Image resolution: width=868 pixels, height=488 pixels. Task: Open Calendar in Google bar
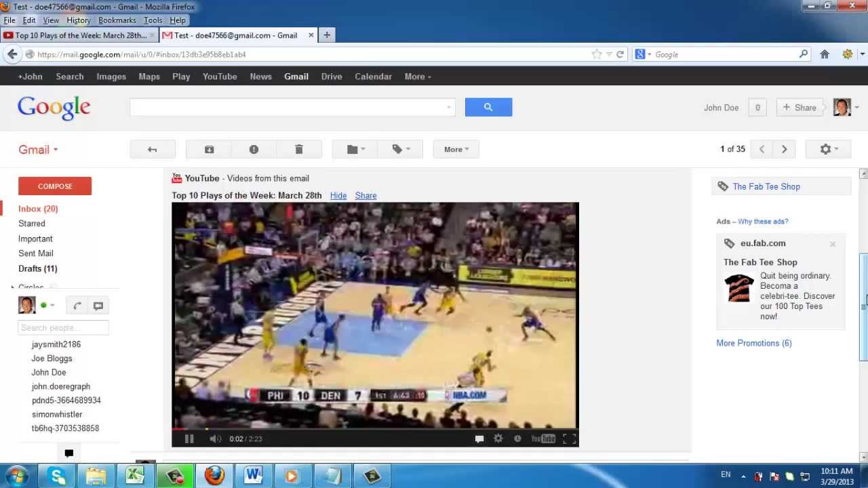[374, 77]
